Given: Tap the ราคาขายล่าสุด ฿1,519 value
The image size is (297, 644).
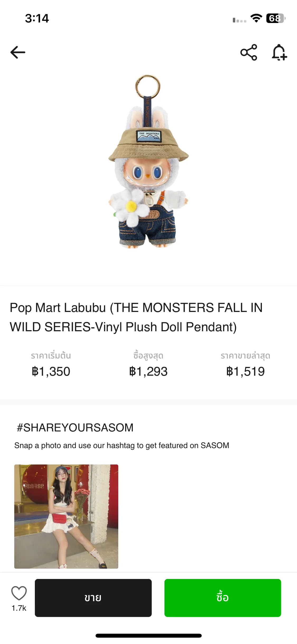Looking at the screenshot, I should coord(246,371).
